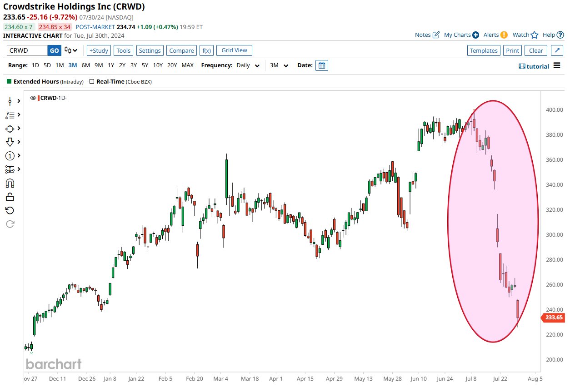Set range to 5Y

coord(145,65)
